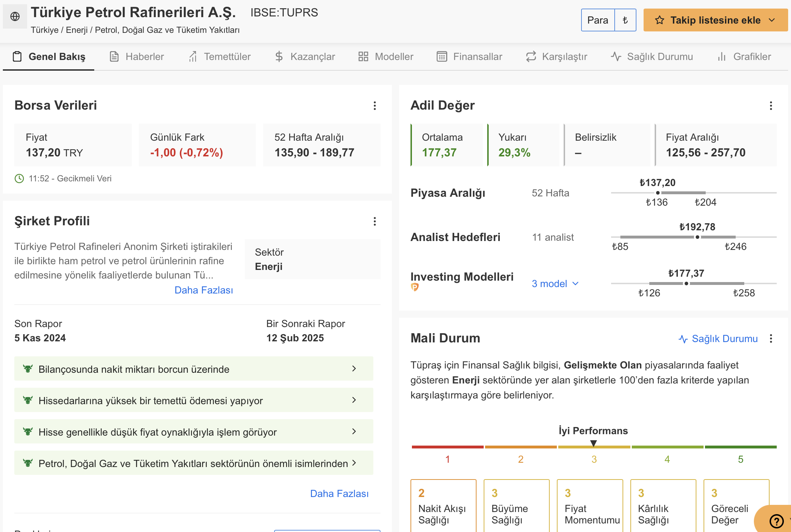Image resolution: width=791 pixels, height=532 pixels.
Task: Click the Petrol, Doğal Gaz ve Tüketim Yakıtları breadcrumb
Action: point(167,30)
